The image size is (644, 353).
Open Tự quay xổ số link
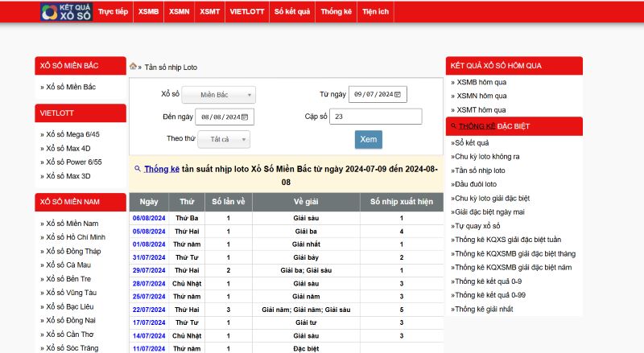point(477,226)
